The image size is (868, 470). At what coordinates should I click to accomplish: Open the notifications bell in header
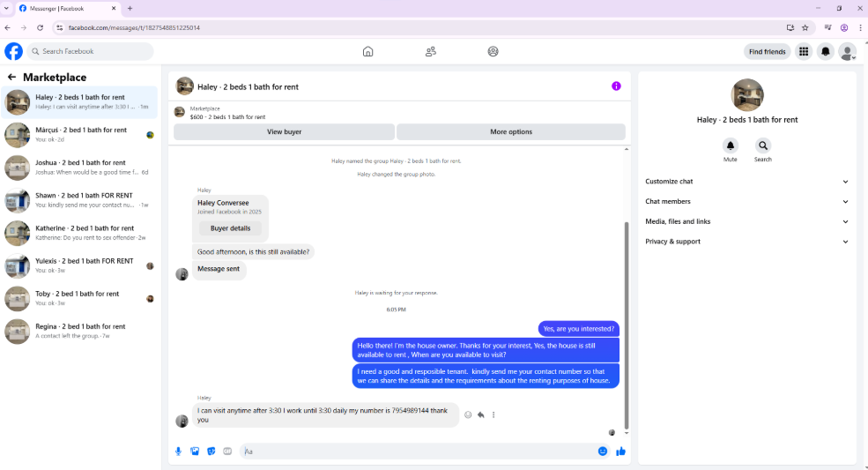826,51
